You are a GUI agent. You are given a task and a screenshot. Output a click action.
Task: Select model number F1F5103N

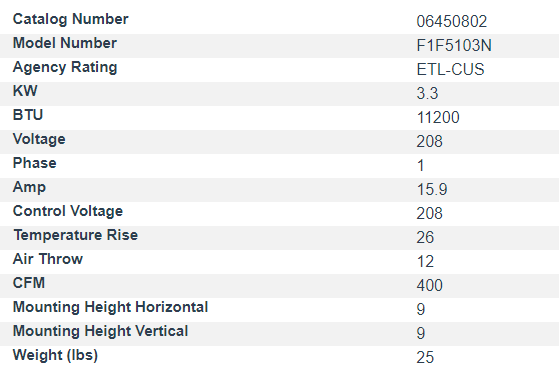[454, 46]
